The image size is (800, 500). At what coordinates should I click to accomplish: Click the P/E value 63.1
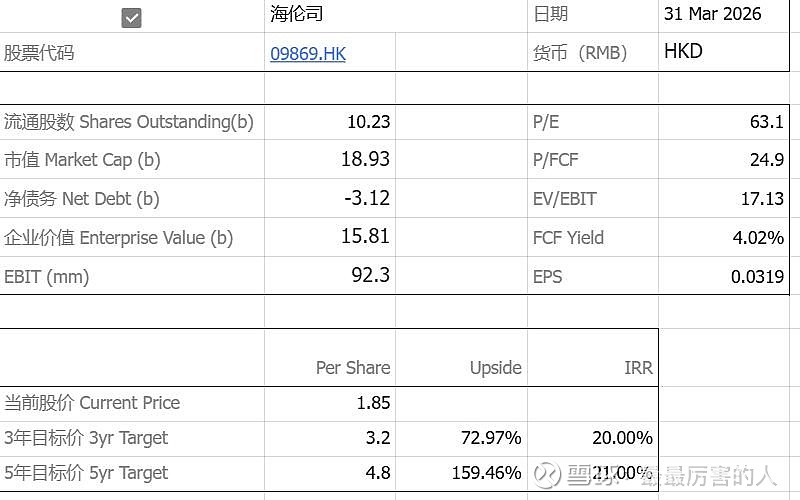[x=766, y=122]
